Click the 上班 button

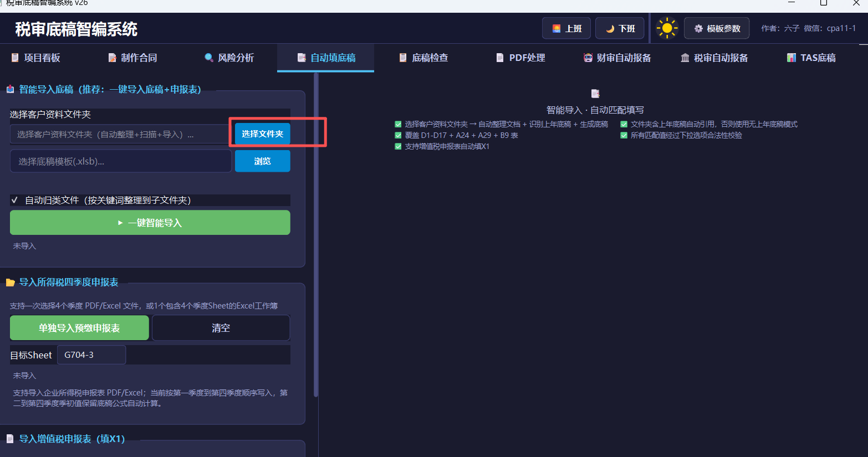[566, 28]
